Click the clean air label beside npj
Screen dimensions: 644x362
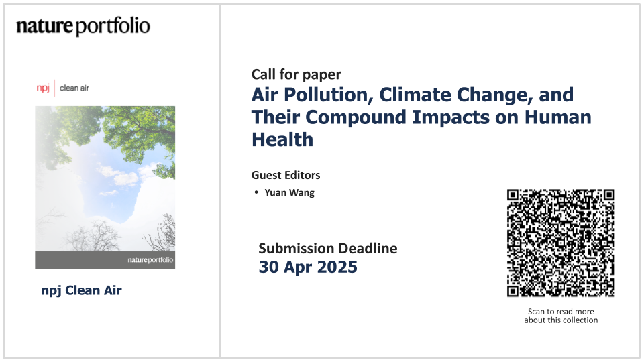pyautogui.click(x=74, y=88)
